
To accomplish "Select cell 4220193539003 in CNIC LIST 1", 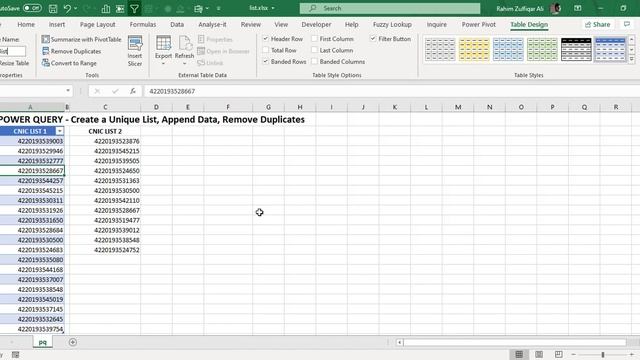I will [32, 141].
